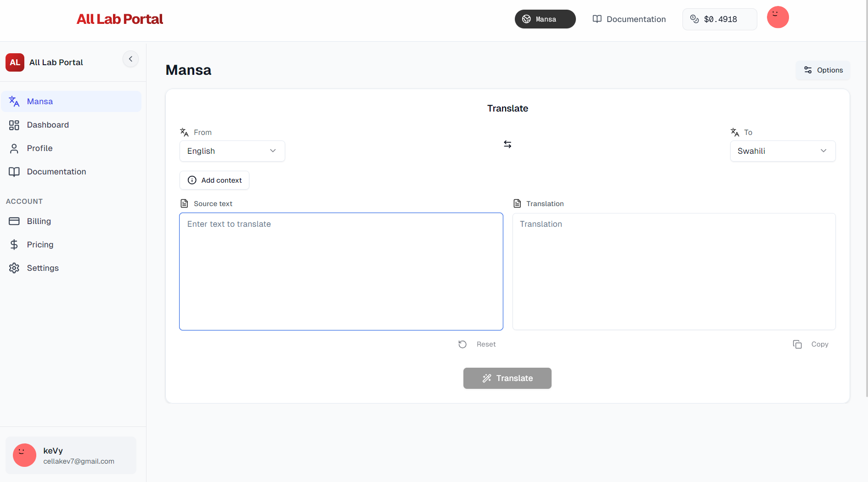Go to Dashboard in the sidebar
This screenshot has width=868, height=482.
[x=48, y=125]
